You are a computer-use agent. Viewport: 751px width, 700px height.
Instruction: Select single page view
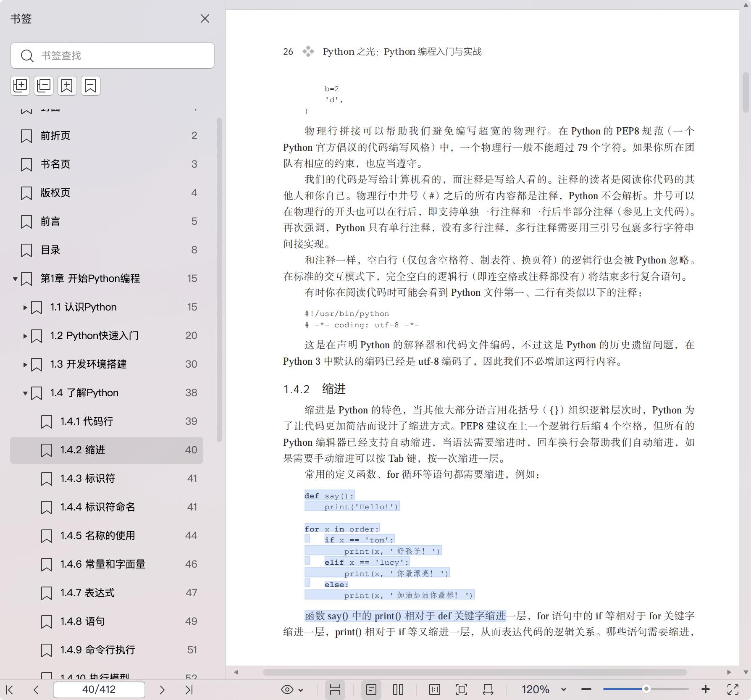[x=371, y=689]
